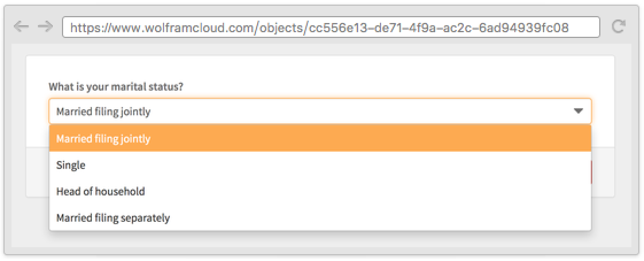This screenshot has height=261, width=644.
Task: Click the gray form footer strip
Action: pyautogui.click(x=603, y=172)
